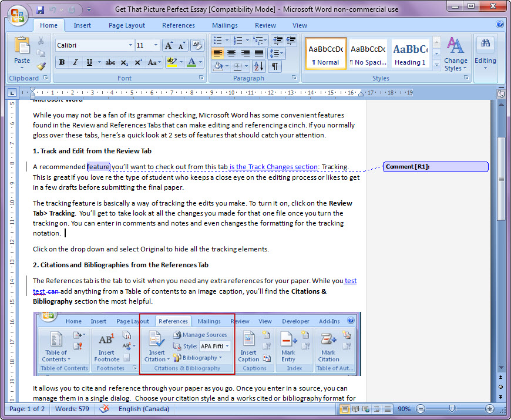Screen dimensions: 511x420
Task: Align text to the right
Action: (245, 53)
